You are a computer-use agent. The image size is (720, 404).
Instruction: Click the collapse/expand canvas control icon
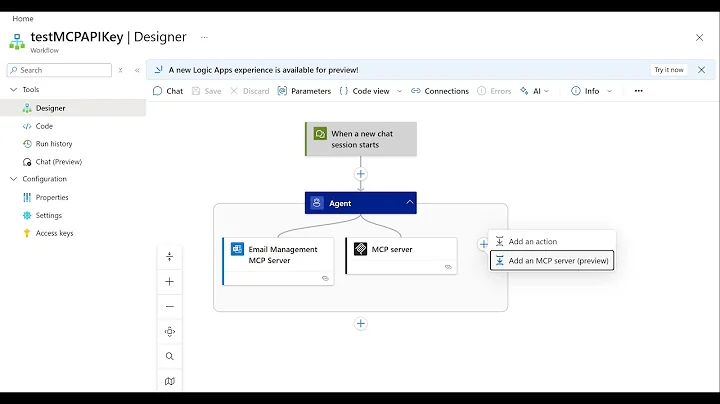[x=169, y=257]
